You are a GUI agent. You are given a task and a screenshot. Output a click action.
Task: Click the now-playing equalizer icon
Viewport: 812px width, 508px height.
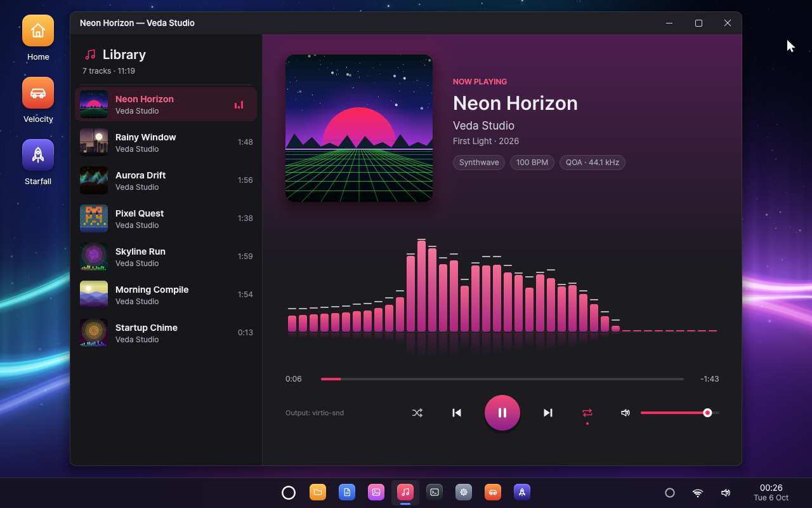coord(239,105)
